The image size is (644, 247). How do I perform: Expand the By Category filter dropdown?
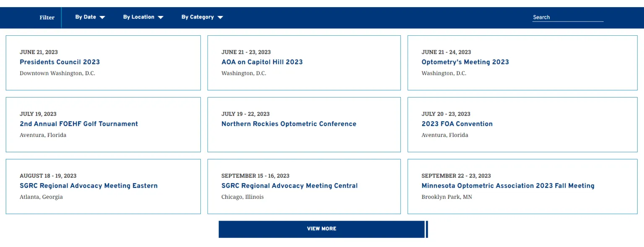point(202,17)
